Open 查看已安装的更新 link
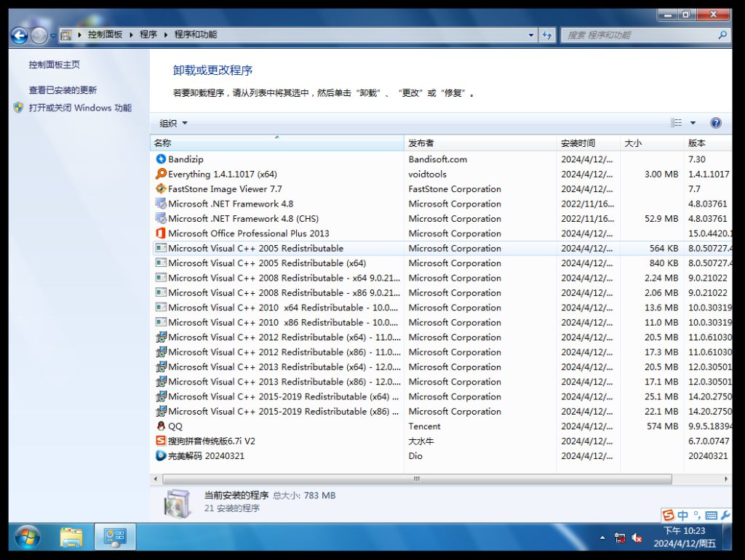This screenshot has height=560, width=745. click(x=63, y=90)
